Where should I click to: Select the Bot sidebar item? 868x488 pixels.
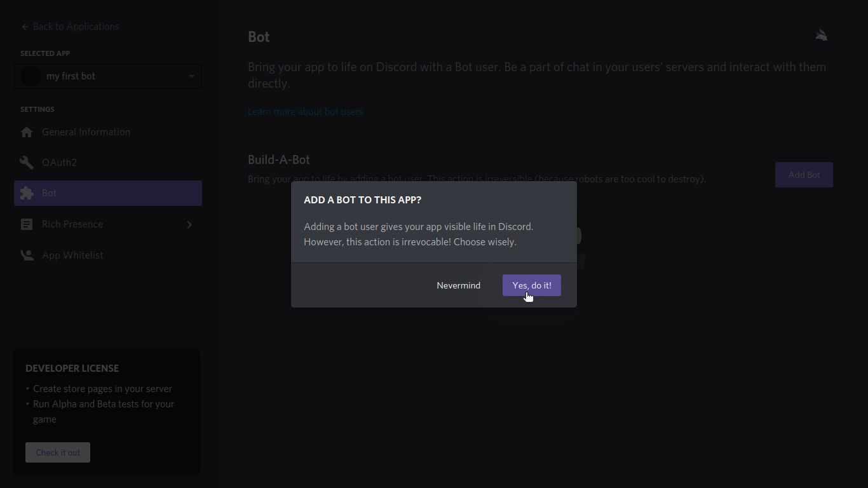[x=108, y=193]
